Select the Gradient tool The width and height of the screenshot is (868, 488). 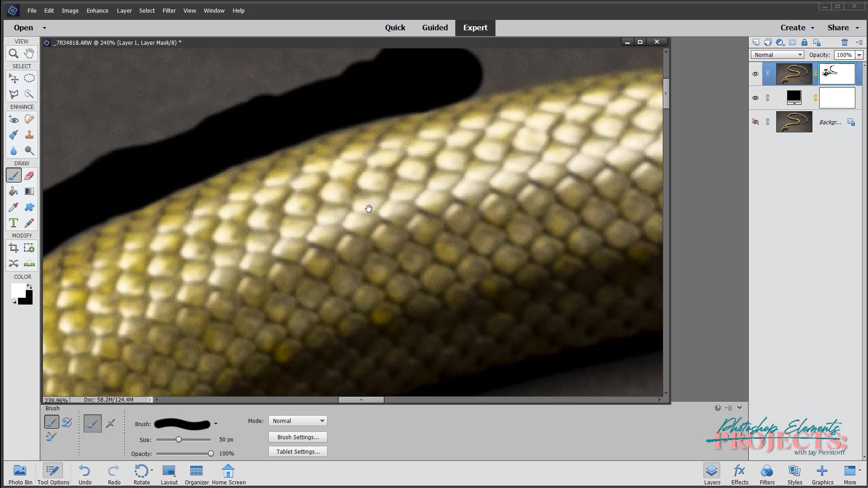pyautogui.click(x=29, y=191)
